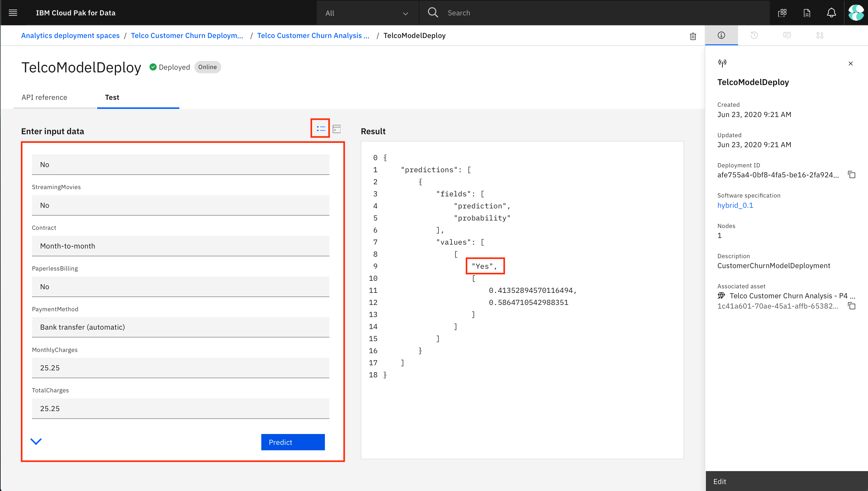The image size is (868, 491).
Task: Switch input to JSON view icon
Action: click(x=337, y=129)
